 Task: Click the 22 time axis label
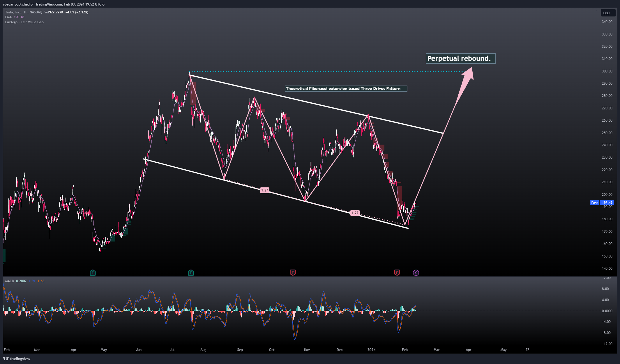[527, 350]
